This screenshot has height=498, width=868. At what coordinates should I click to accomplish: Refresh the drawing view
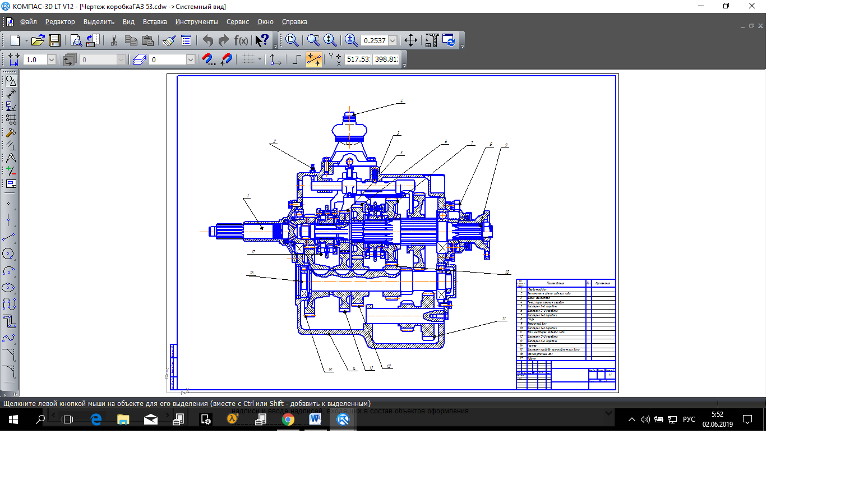449,40
